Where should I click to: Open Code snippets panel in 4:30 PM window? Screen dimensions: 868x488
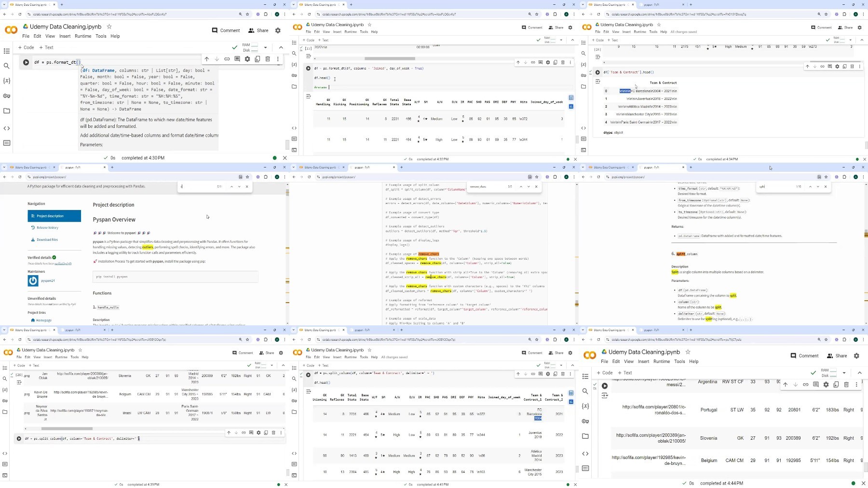[x=7, y=128]
